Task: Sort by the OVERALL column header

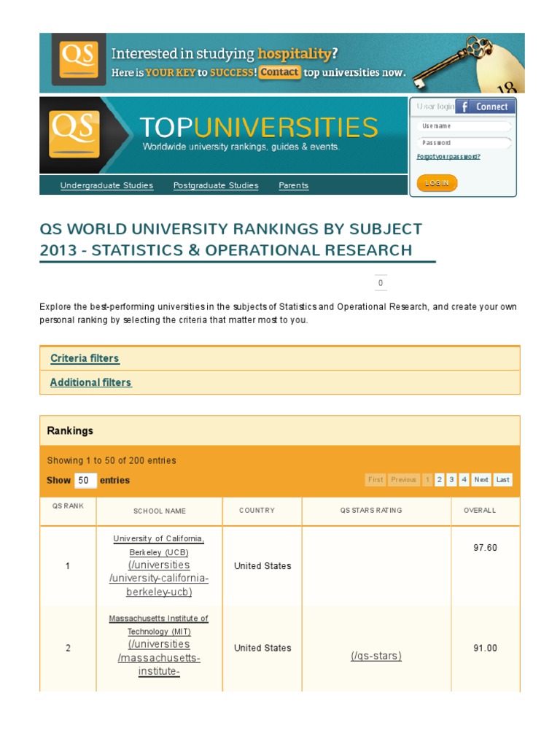Action: (480, 510)
